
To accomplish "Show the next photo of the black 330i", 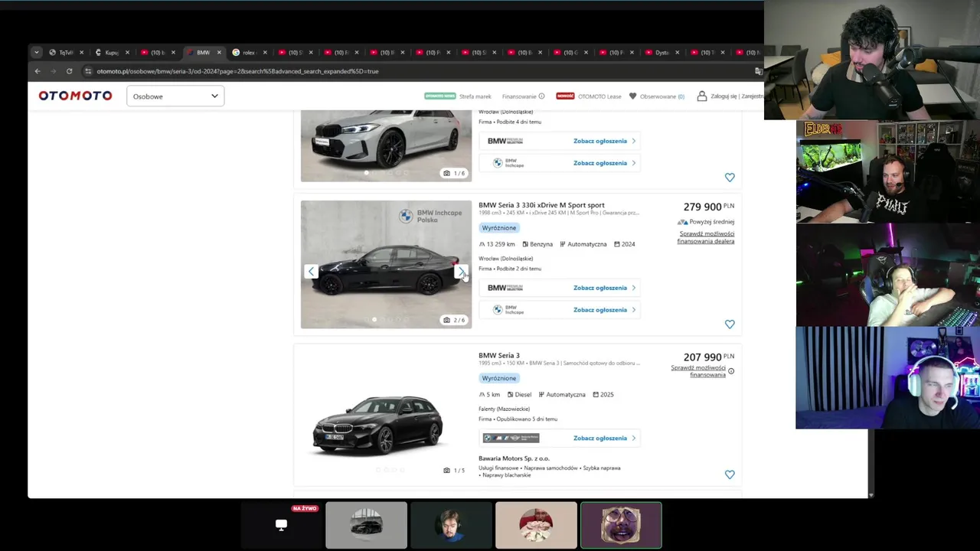I will click(461, 272).
